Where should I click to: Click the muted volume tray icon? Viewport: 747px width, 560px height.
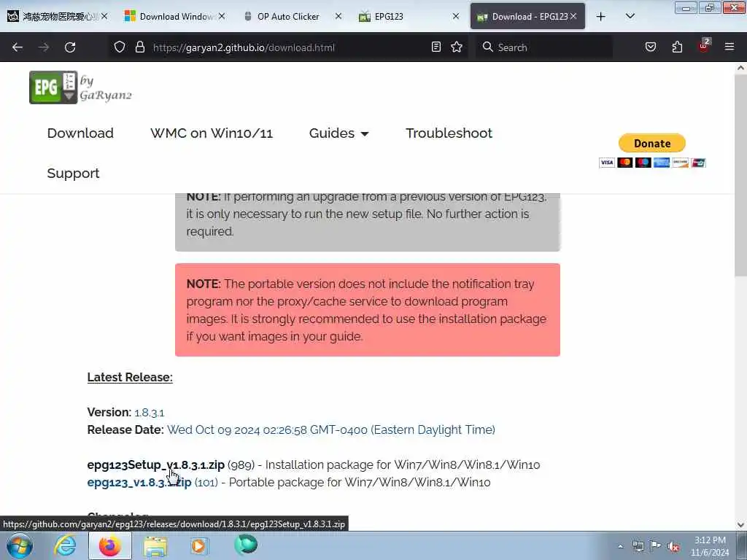point(673,547)
